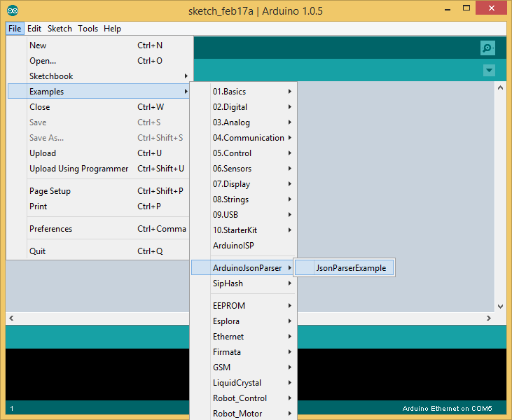This screenshot has height=420, width=512.
Task: Click the Arduino logo in title bar
Action: pyautogui.click(x=13, y=10)
